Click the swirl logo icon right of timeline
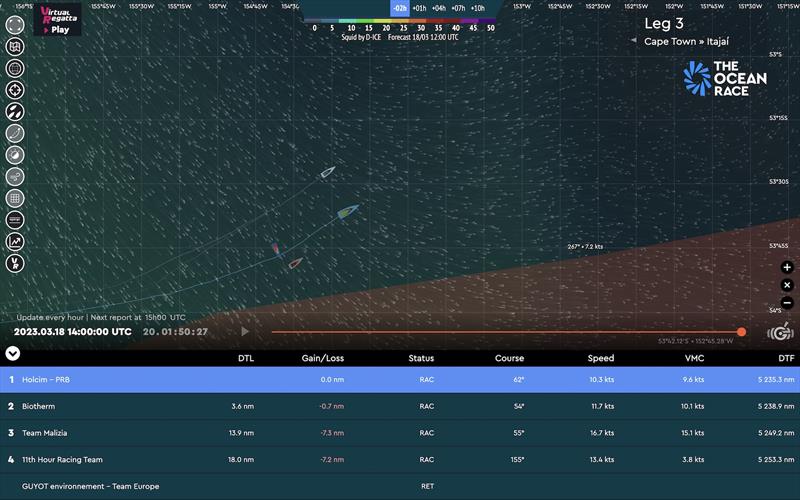Image resolution: width=800 pixels, height=500 pixels. click(x=780, y=332)
